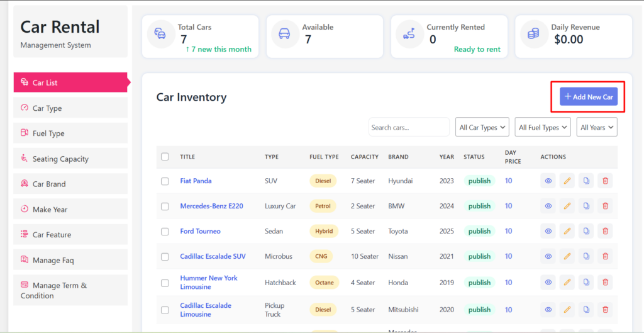View Mercedes-Benz E220 with eye icon
The height and width of the screenshot is (333, 644).
click(x=548, y=206)
